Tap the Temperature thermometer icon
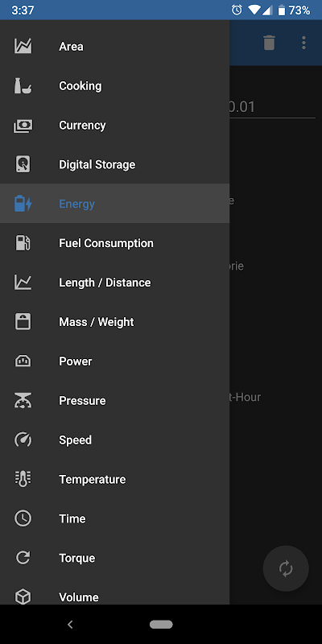Screen dimensions: 322x644 (x=23, y=479)
